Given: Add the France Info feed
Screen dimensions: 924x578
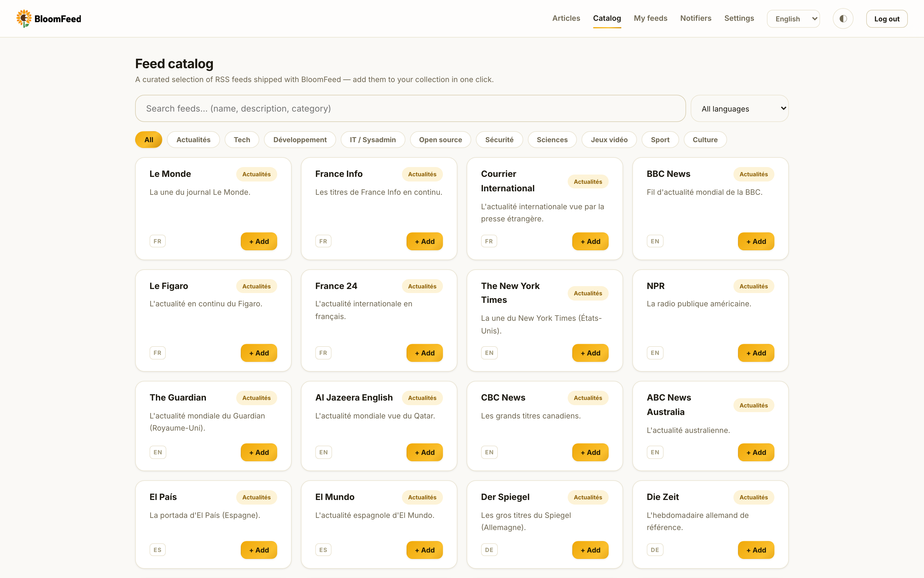Looking at the screenshot, I should coord(424,241).
